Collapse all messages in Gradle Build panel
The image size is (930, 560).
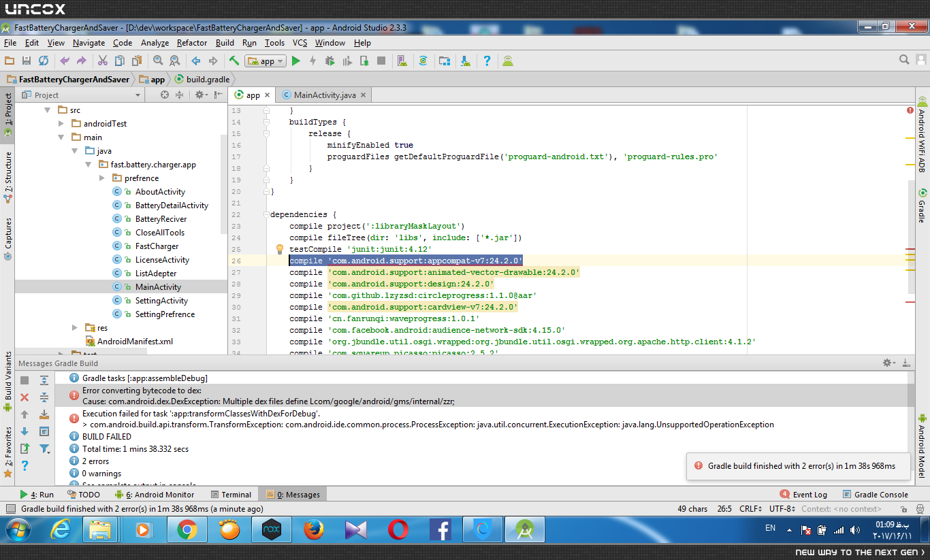[x=44, y=397]
